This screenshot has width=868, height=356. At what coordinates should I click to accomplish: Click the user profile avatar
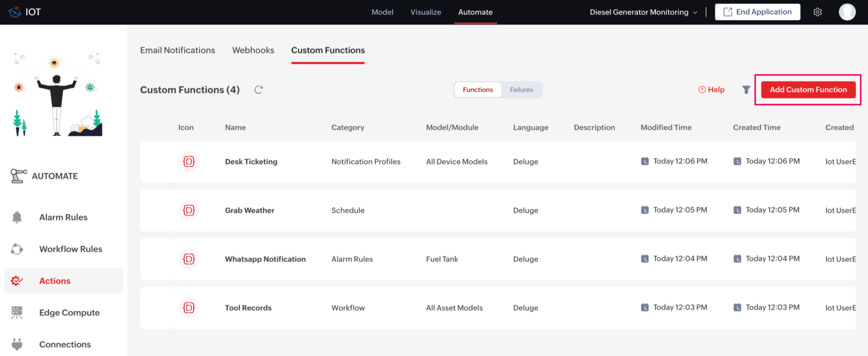[847, 12]
